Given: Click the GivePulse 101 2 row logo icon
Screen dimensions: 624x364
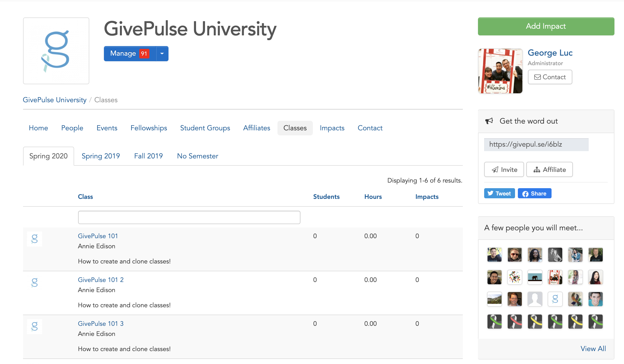Looking at the screenshot, I should (35, 283).
